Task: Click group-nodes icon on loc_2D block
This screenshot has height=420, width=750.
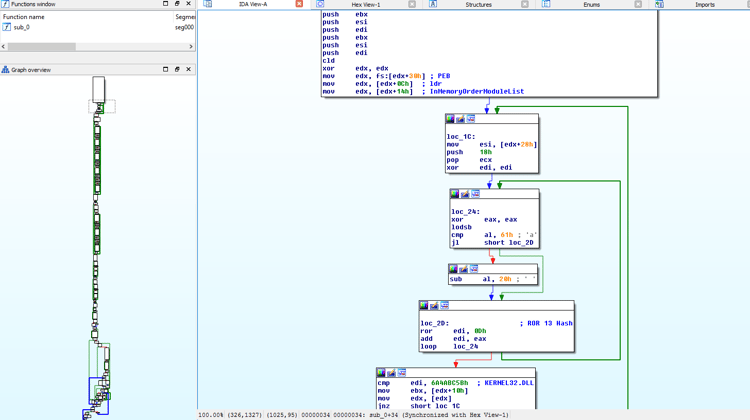Action: 444,305
